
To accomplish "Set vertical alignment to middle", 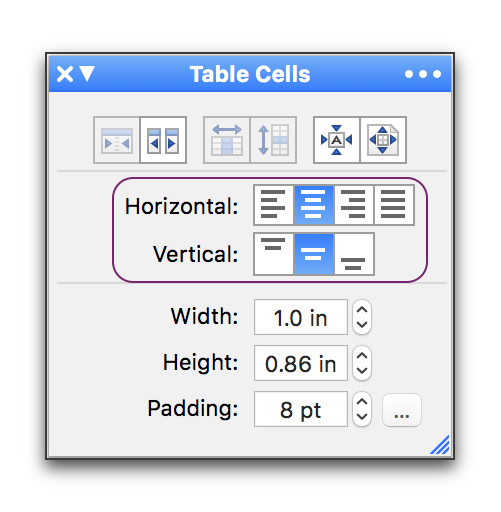I will tap(314, 254).
